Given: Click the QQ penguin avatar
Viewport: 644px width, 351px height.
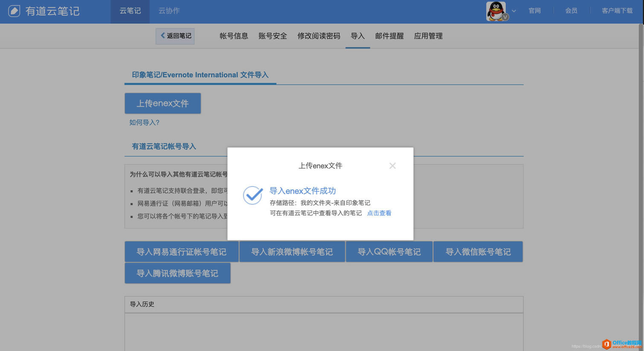Looking at the screenshot, I should tap(496, 11).
